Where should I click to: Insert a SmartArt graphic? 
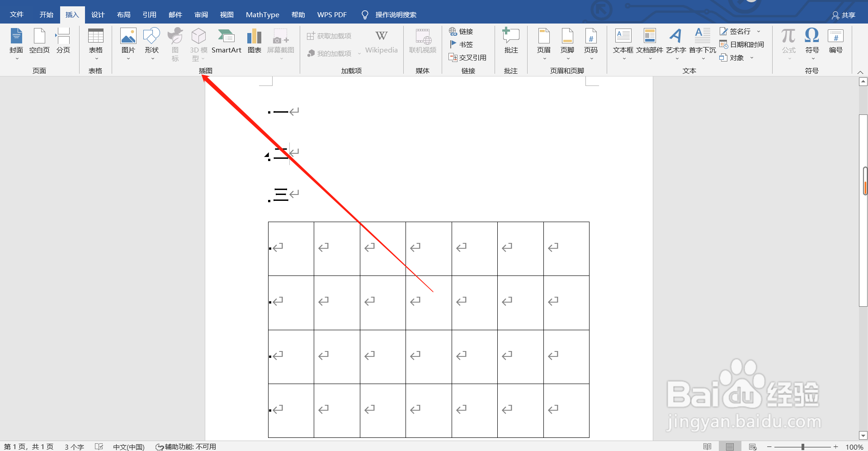pyautogui.click(x=226, y=41)
